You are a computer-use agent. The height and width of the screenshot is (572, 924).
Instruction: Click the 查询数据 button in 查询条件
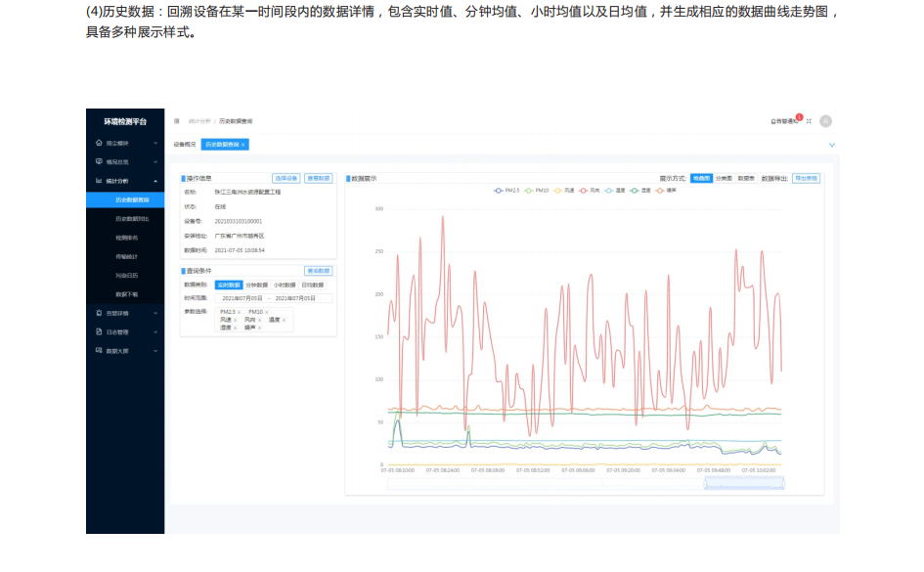pyautogui.click(x=318, y=271)
